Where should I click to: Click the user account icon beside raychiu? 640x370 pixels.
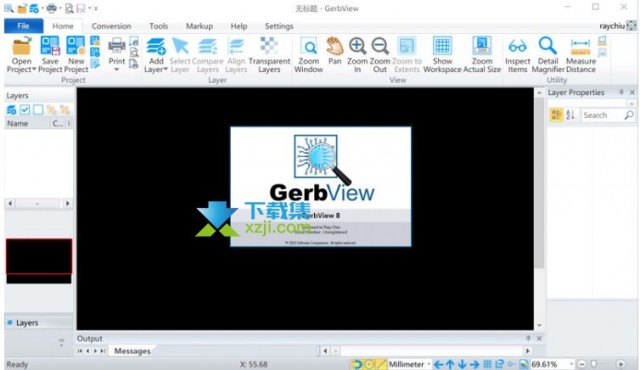(631, 26)
